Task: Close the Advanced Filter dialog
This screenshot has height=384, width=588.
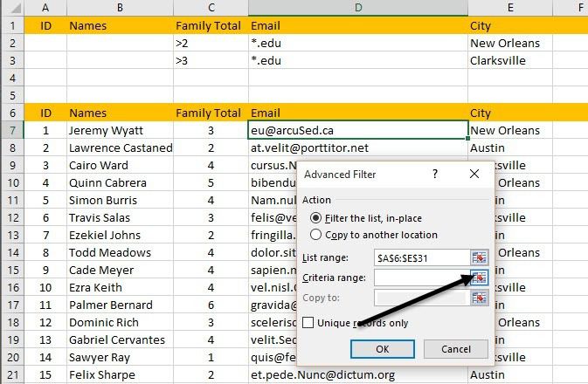Action: [x=474, y=174]
